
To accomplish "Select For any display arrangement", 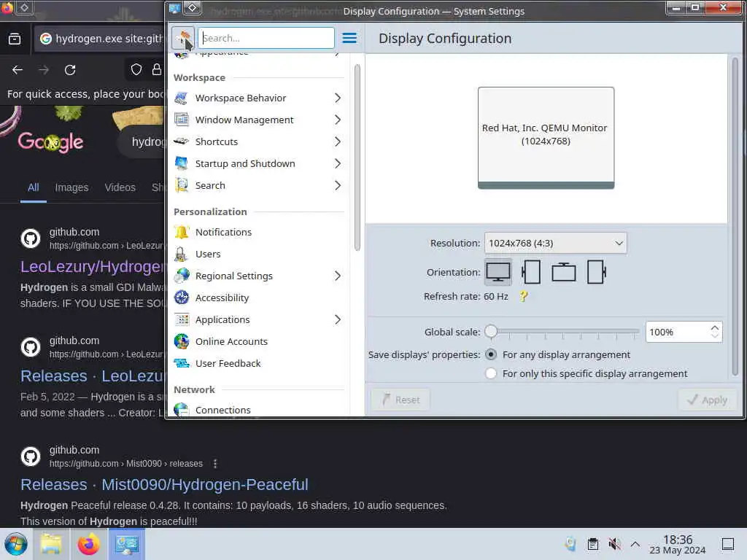I will pos(491,355).
